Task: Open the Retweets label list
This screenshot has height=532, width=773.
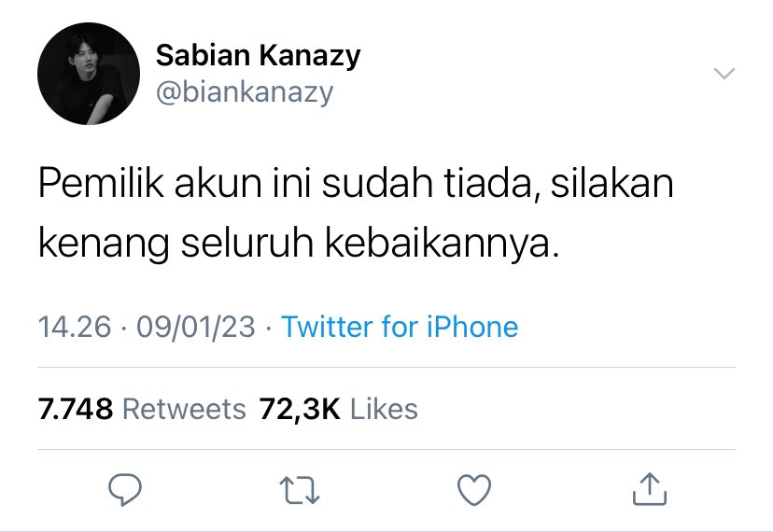Action: pos(184,409)
